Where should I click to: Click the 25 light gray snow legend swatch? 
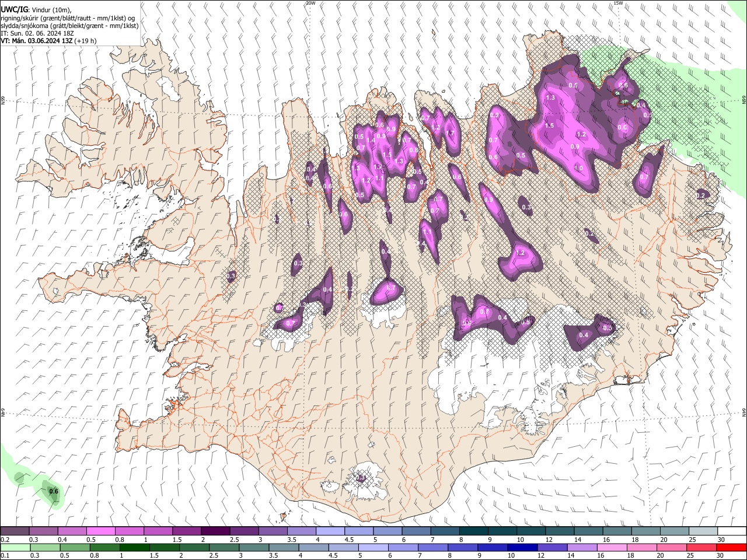pos(703,531)
